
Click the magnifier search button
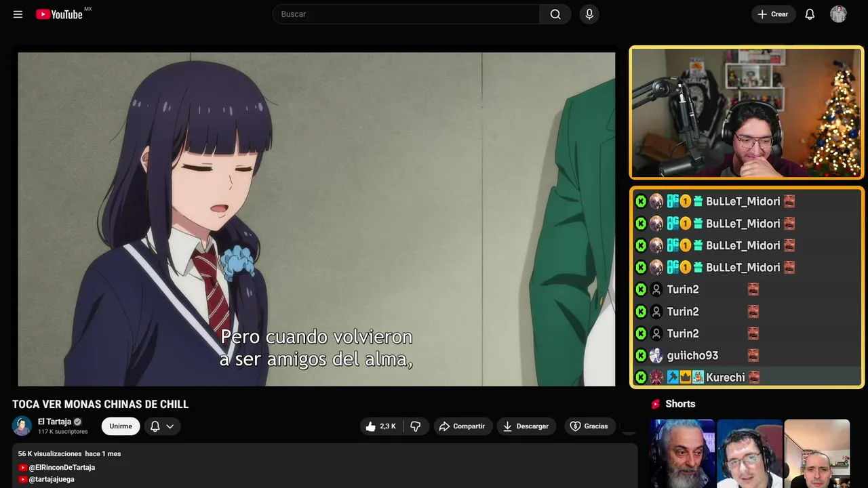[x=555, y=14]
